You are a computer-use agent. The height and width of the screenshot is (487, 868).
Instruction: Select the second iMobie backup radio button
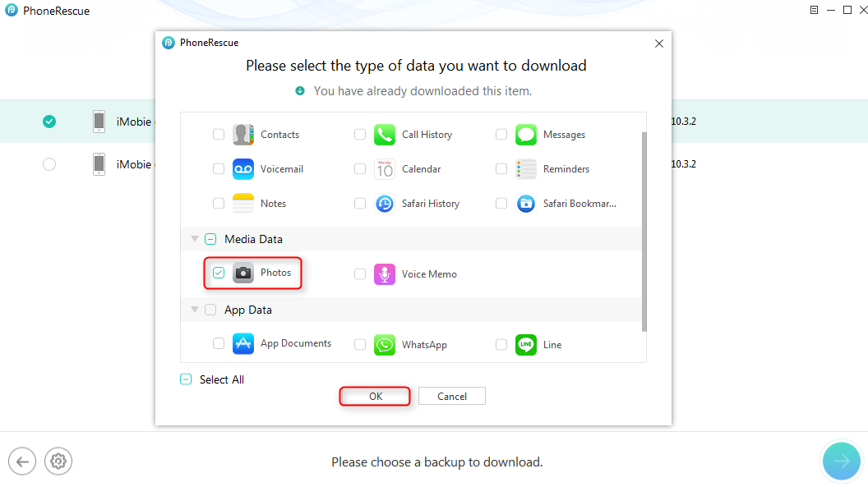(x=49, y=164)
